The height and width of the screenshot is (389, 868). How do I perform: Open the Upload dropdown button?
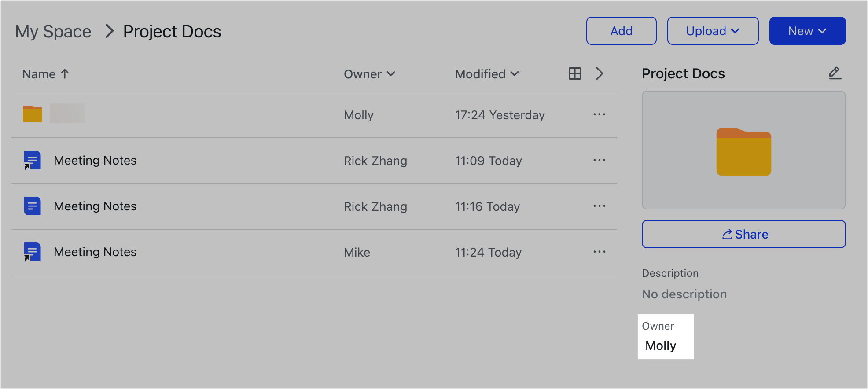click(713, 31)
